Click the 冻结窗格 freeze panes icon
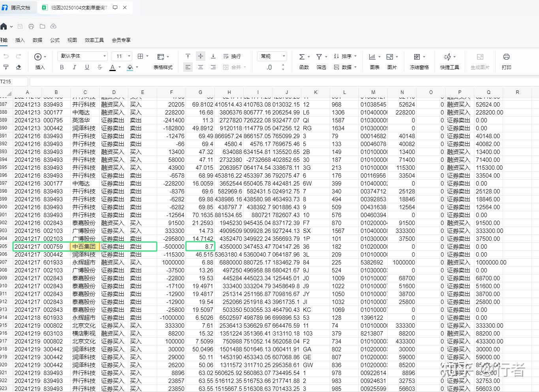 pyautogui.click(x=417, y=57)
